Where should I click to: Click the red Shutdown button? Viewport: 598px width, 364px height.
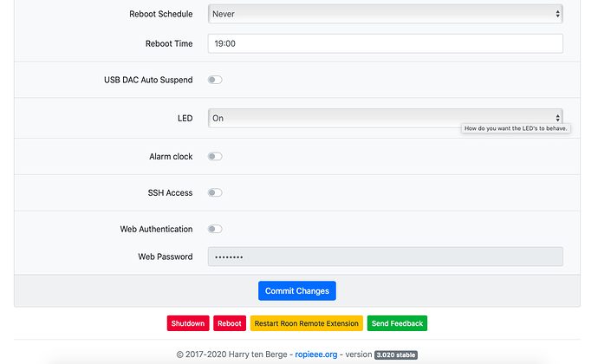point(188,323)
